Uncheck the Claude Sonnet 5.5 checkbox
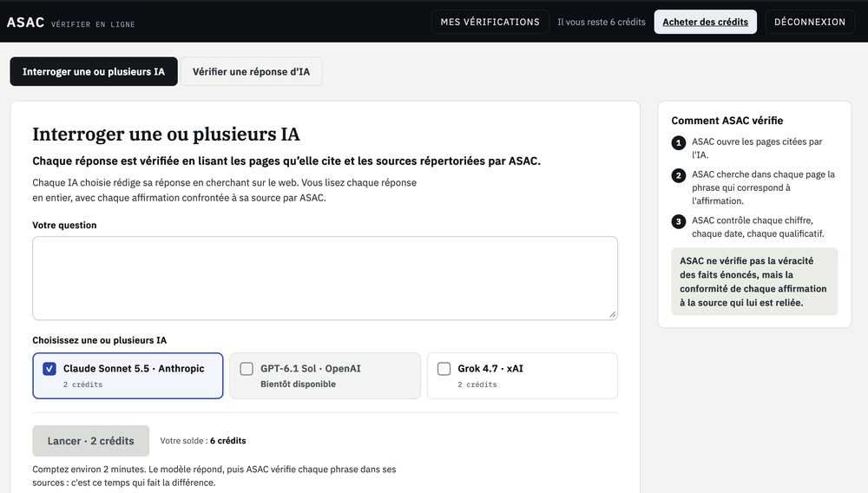The width and height of the screenshot is (868, 493). (49, 369)
